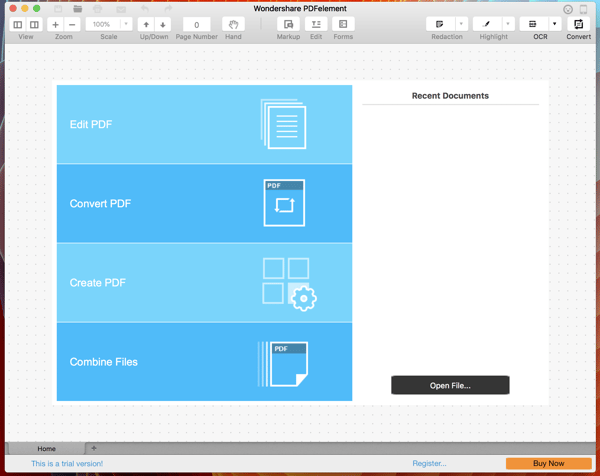The height and width of the screenshot is (476, 600).
Task: Click the Edit PDF document icon
Action: (x=284, y=124)
